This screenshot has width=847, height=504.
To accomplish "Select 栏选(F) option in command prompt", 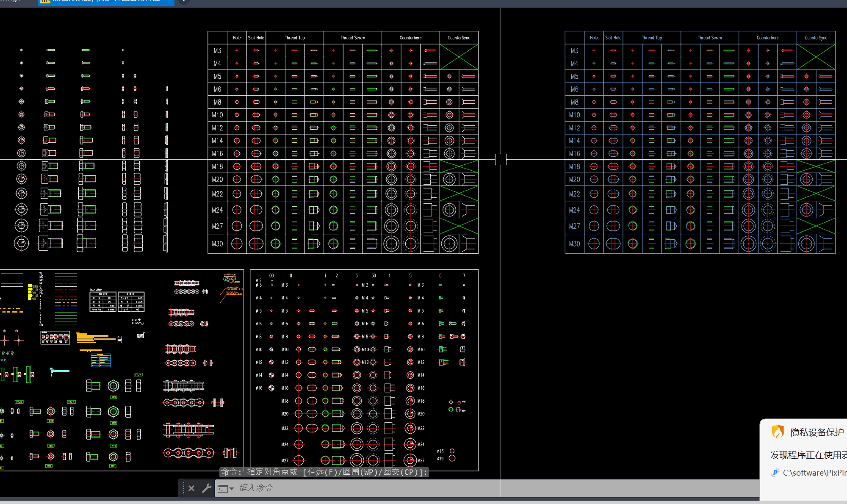I will point(323,472).
